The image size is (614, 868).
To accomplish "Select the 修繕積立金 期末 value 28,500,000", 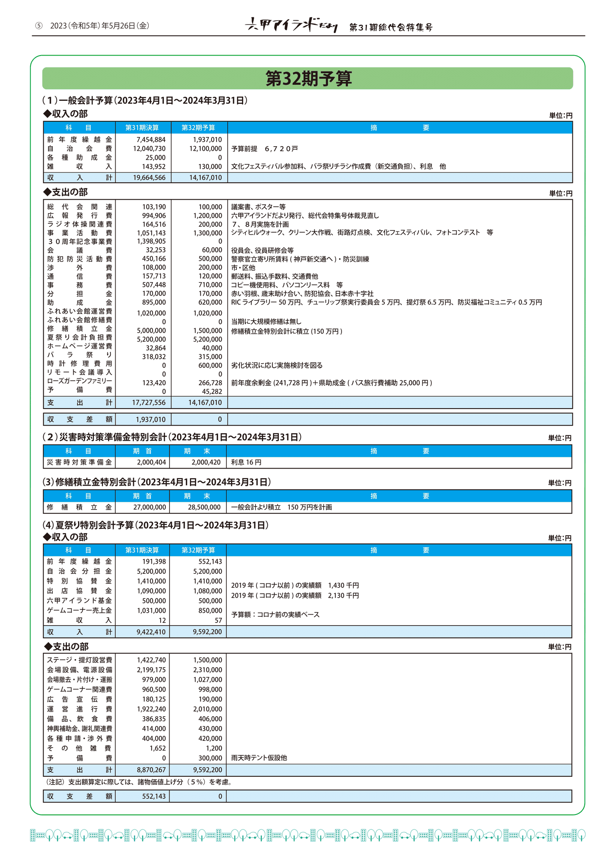I will pos(204,507).
